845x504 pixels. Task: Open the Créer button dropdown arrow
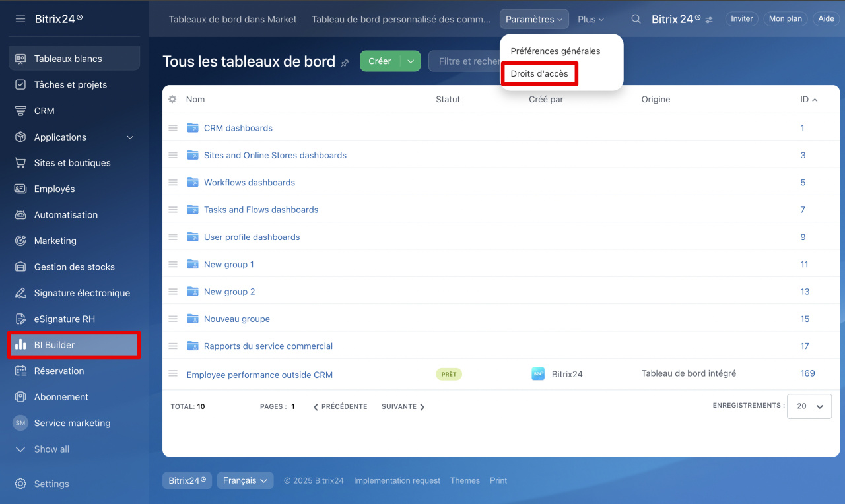point(411,61)
